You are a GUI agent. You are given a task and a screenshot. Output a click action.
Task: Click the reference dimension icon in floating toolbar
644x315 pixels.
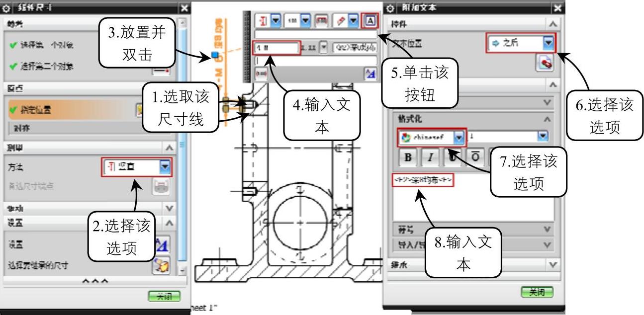tap(322, 21)
